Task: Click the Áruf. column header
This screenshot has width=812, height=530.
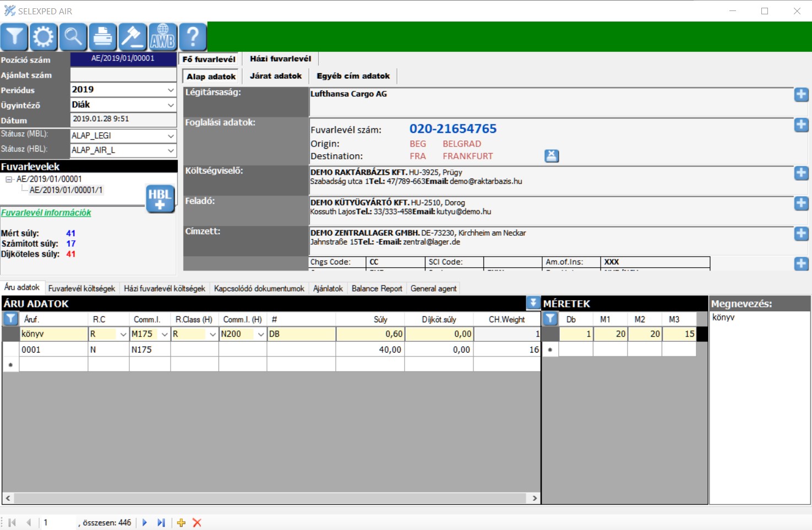Action: point(53,319)
